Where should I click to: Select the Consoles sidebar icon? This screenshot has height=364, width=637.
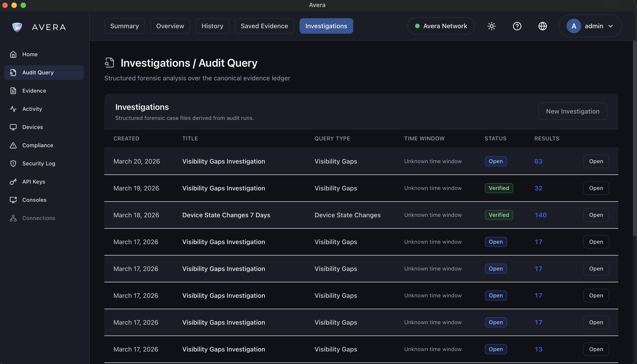tap(13, 200)
